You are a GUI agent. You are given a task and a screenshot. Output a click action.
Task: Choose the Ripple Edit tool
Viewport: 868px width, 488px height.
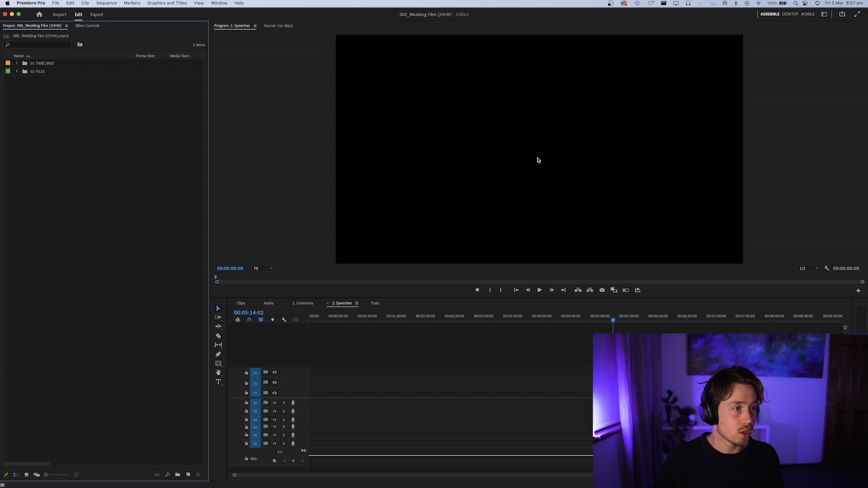point(218,326)
